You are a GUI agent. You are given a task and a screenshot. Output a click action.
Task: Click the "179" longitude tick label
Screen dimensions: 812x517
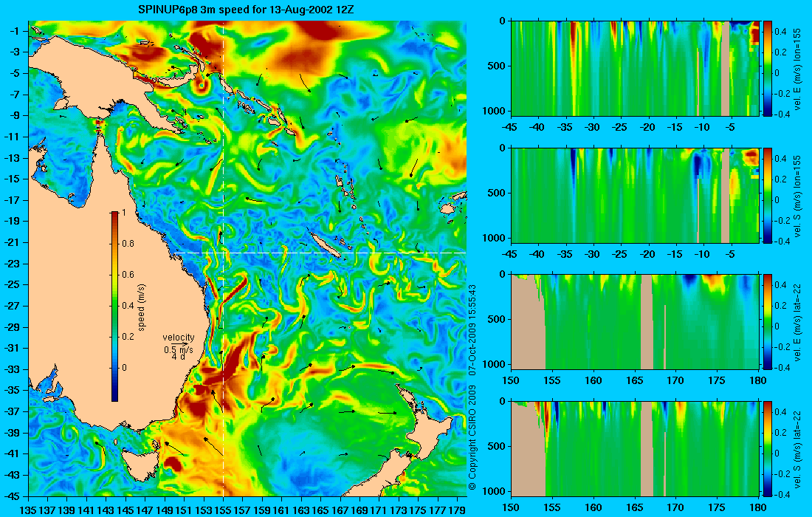[457, 510]
